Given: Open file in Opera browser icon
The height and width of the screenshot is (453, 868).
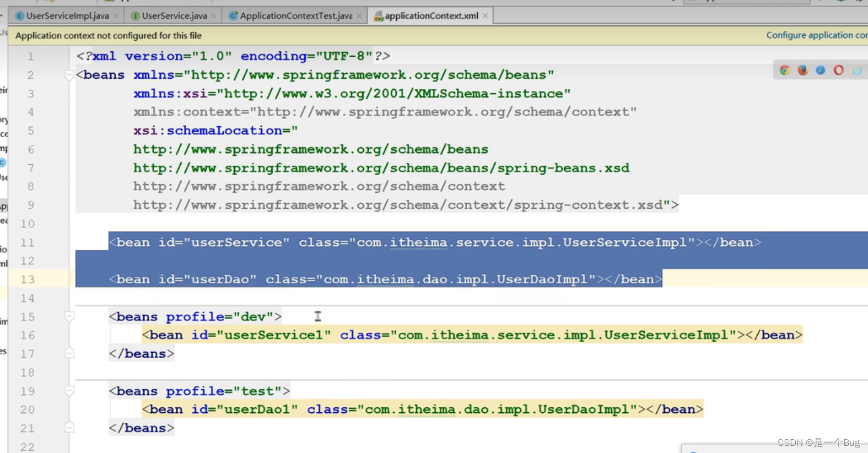Looking at the screenshot, I should (839, 70).
